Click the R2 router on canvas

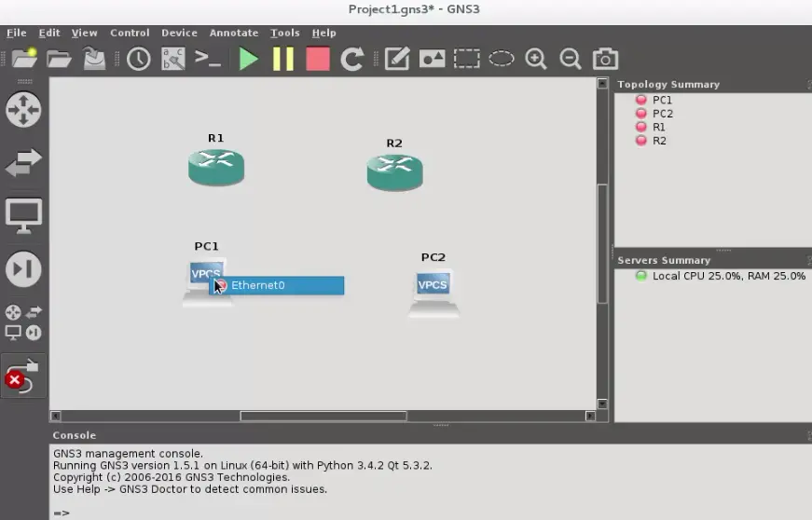pos(394,172)
